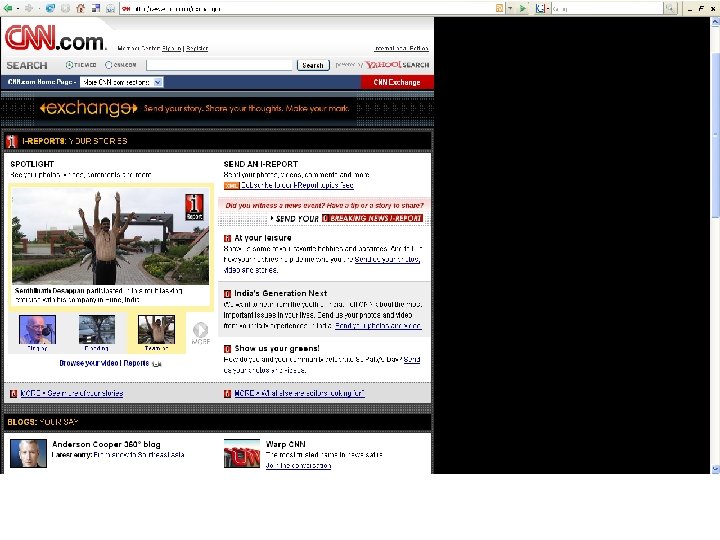Screen dimensions: 720x540
Task: Click the red icon before MORE What else editors
Action: tap(227, 394)
